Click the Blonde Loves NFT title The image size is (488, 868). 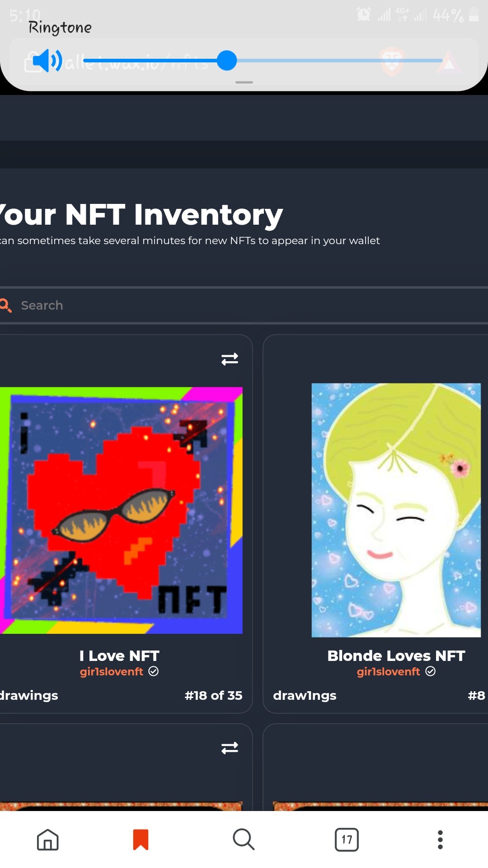click(x=396, y=656)
